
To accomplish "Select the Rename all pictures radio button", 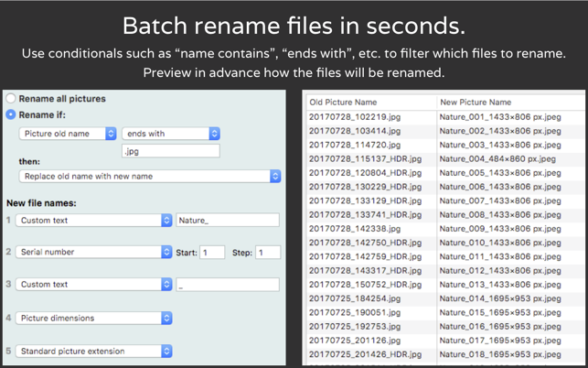I will [11, 99].
